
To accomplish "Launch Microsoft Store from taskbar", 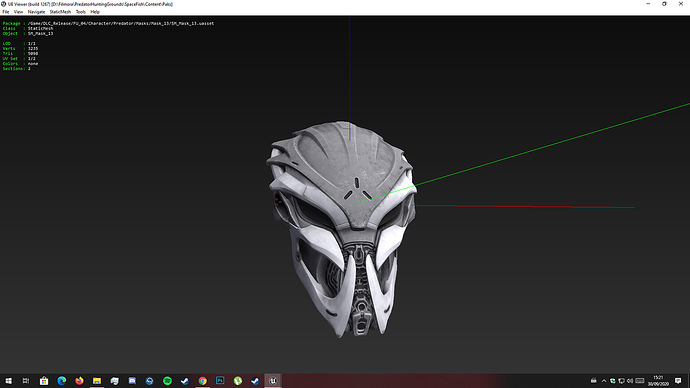I will (44, 381).
